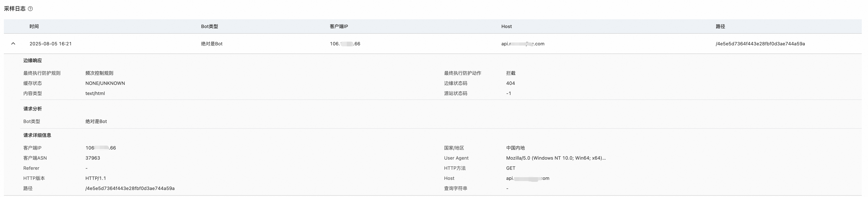Click the 客户端IP column header

point(339,26)
